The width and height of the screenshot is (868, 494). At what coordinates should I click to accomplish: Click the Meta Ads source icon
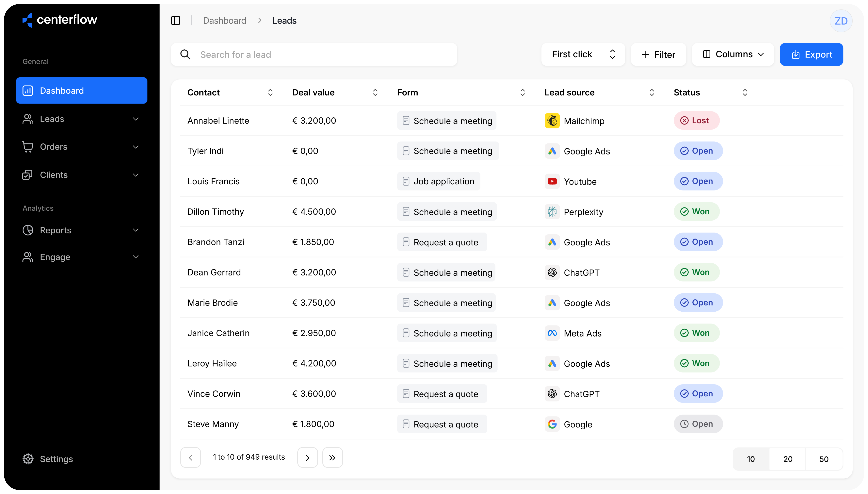[552, 333]
